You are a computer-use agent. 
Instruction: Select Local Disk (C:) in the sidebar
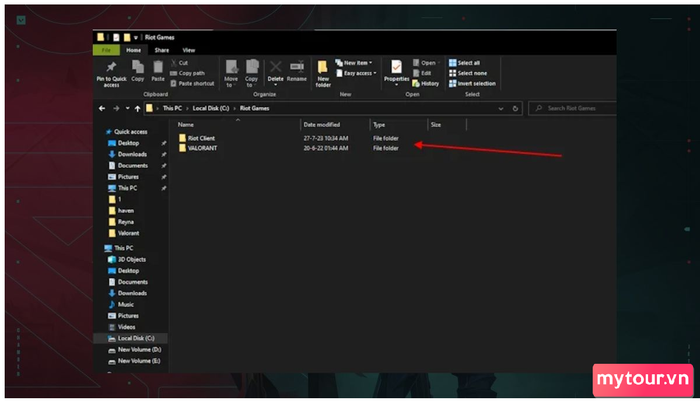131,338
